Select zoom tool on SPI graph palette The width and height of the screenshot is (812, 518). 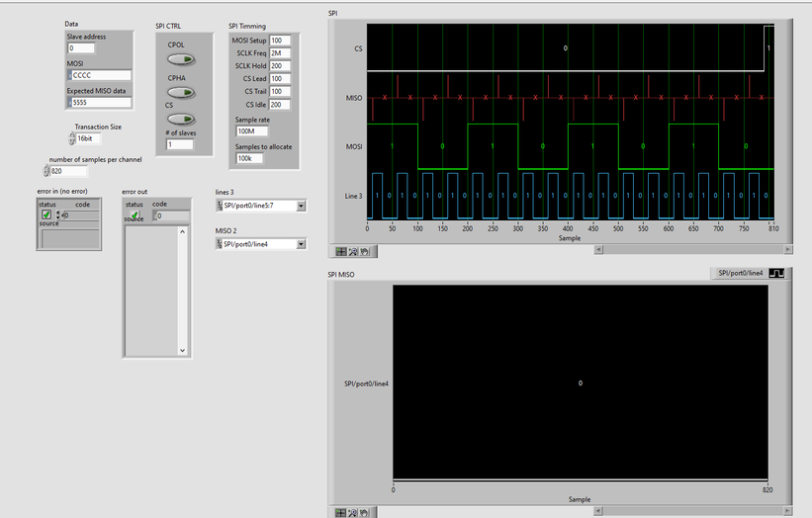tap(353, 251)
